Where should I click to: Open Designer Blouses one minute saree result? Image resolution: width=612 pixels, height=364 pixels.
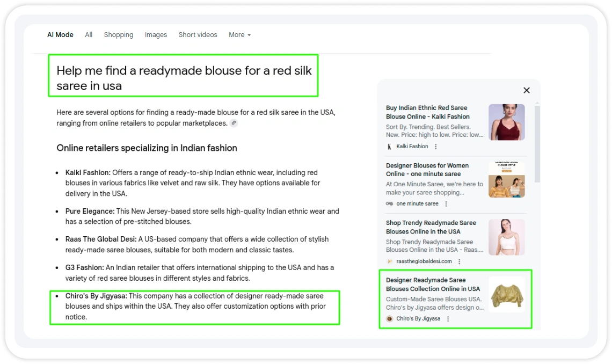pos(427,170)
